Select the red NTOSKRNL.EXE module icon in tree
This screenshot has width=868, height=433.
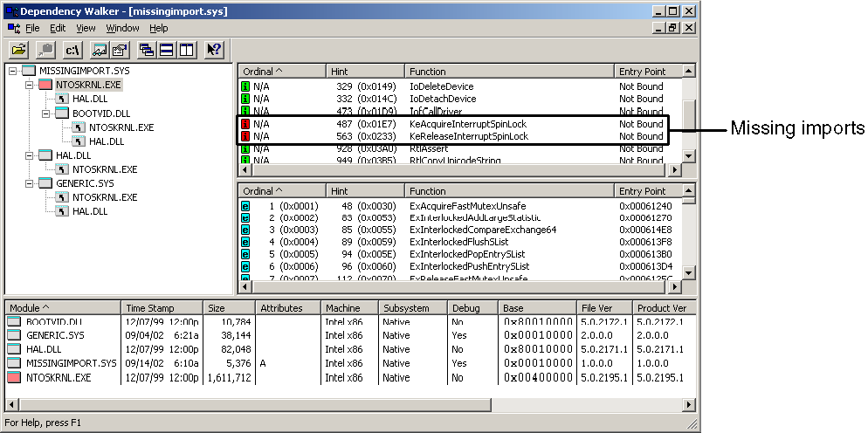[x=45, y=85]
